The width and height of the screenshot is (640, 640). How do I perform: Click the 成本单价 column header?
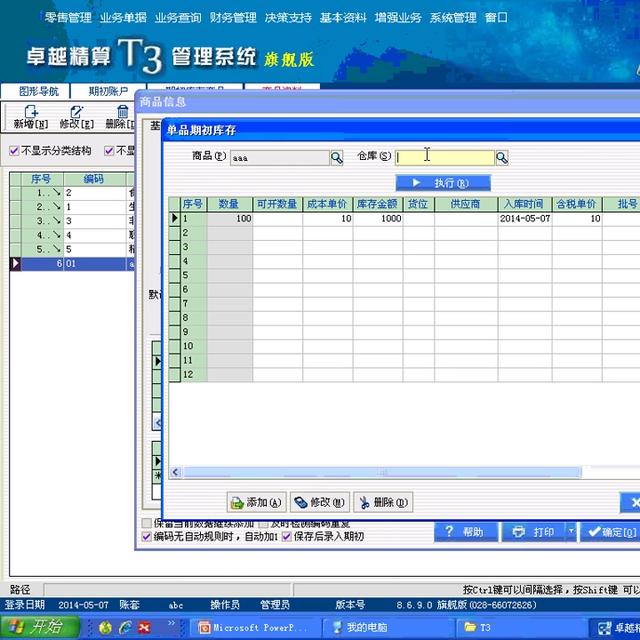[x=328, y=204]
